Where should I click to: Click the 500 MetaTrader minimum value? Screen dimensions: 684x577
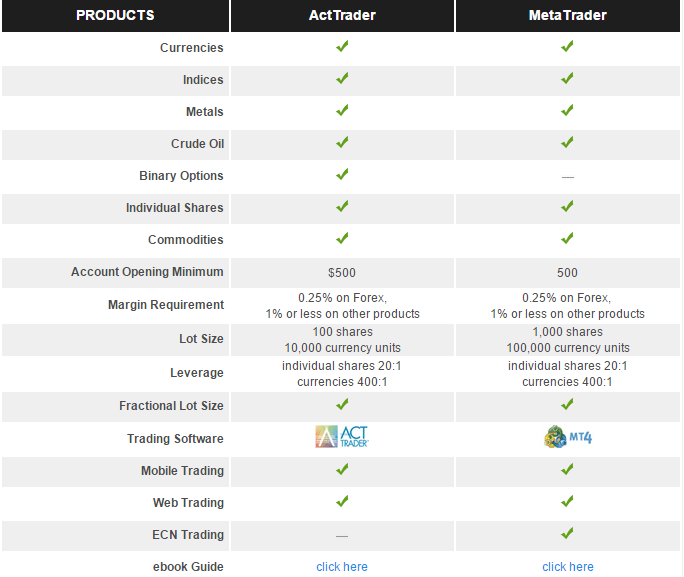coord(567,273)
